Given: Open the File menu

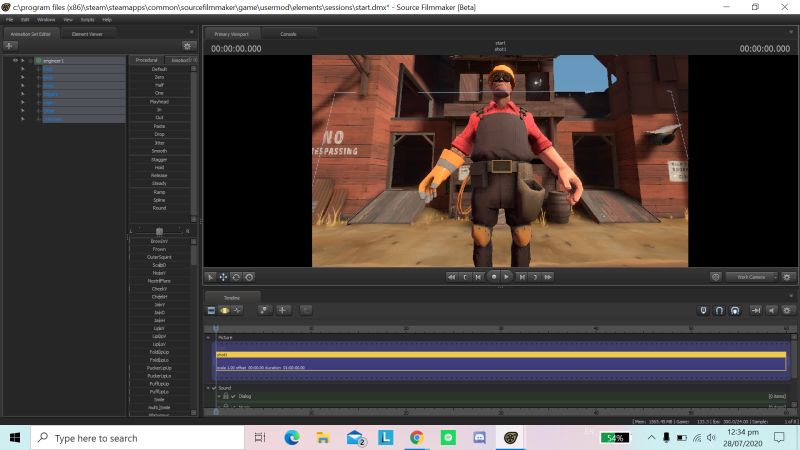Looking at the screenshot, I should point(9,20).
